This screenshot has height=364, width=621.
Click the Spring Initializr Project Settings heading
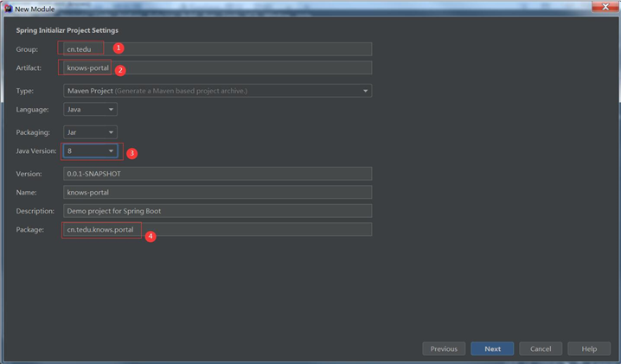[x=67, y=30]
